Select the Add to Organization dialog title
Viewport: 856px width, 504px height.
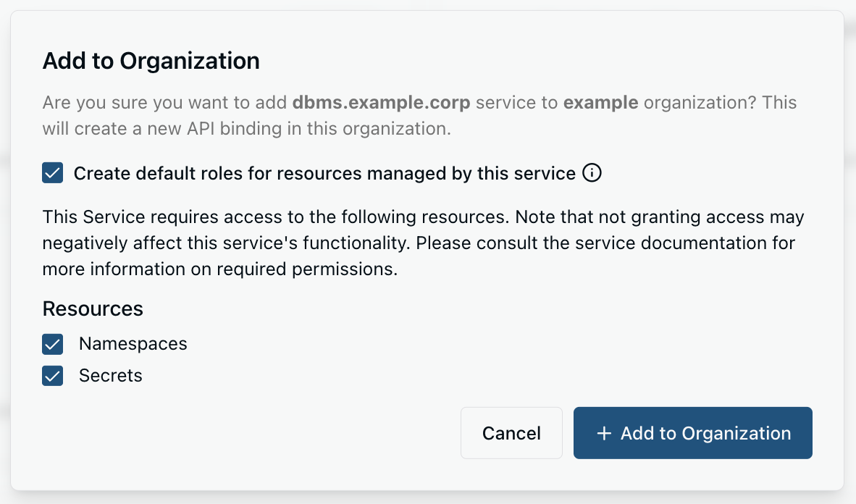pos(151,61)
